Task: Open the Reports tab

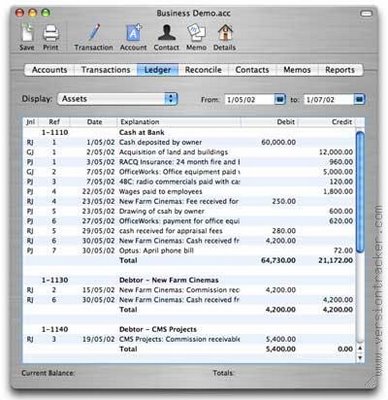Action: pos(340,70)
